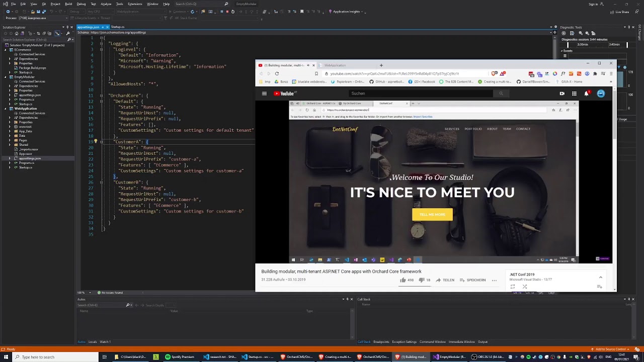Mute the YouTube browser tab audio
Image resolution: width=644 pixels, height=362 pixels.
click(308, 65)
